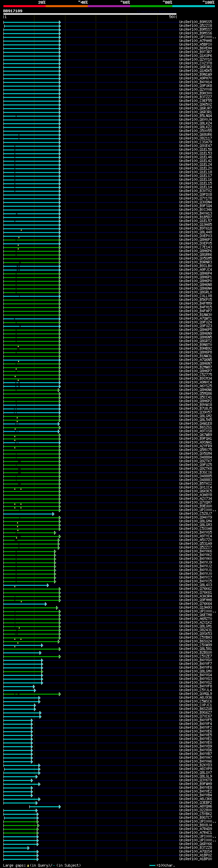Click the white query sequence bar
The height and width of the screenshot is (868, 218).
(90, 14)
